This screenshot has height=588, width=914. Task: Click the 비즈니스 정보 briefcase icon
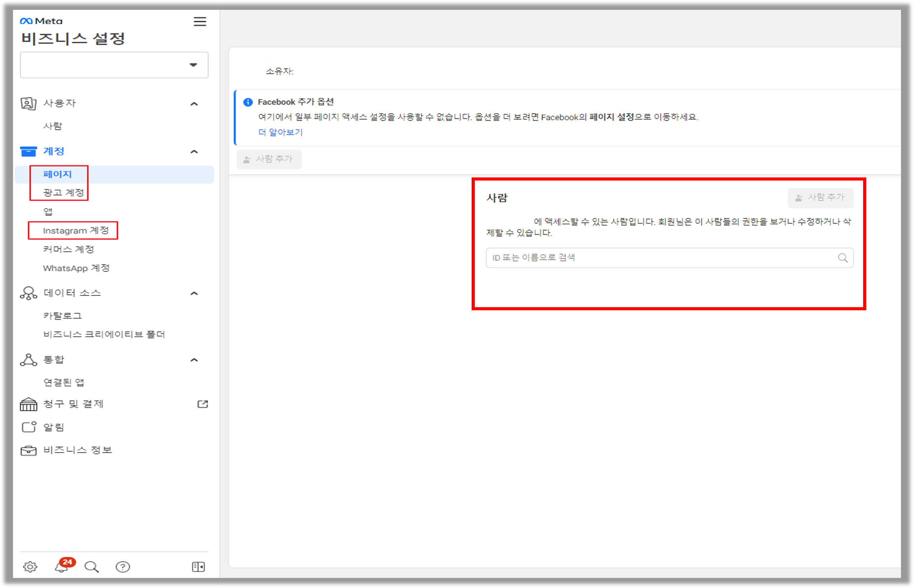(x=28, y=450)
